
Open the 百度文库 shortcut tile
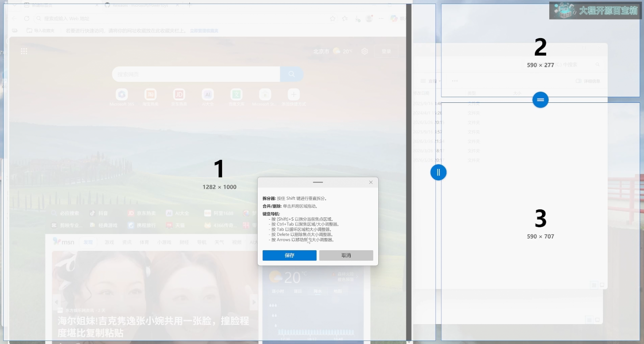(237, 97)
